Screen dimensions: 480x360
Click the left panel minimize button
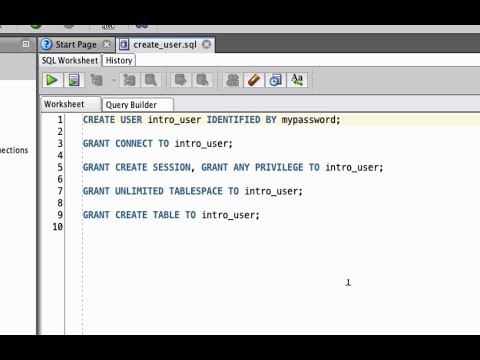26,44
